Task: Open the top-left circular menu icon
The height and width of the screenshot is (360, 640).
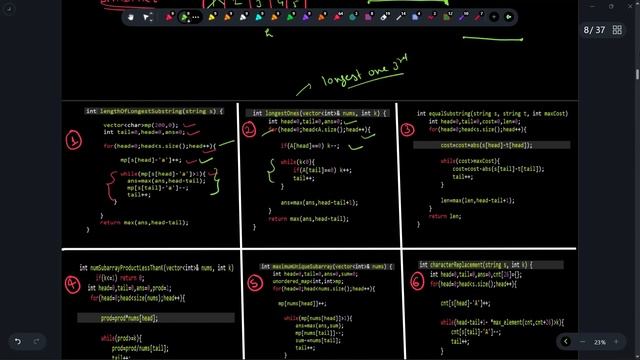Action: (9, 9)
